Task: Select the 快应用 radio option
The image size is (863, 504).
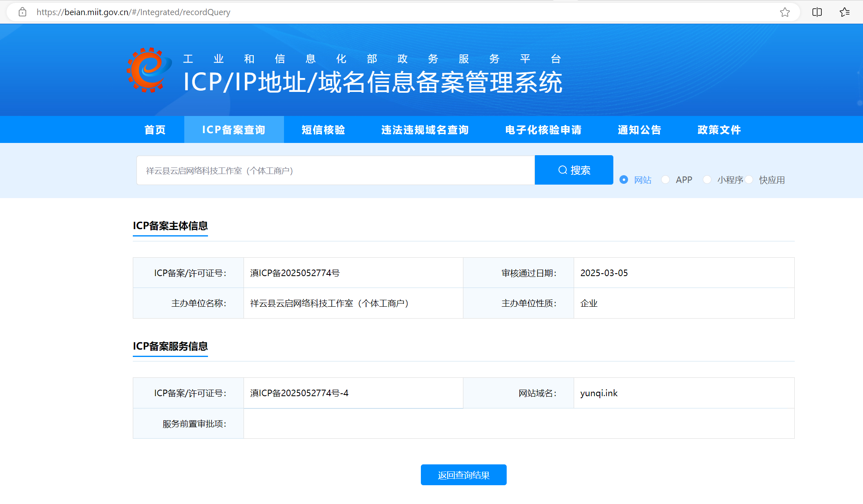Action: click(x=749, y=180)
